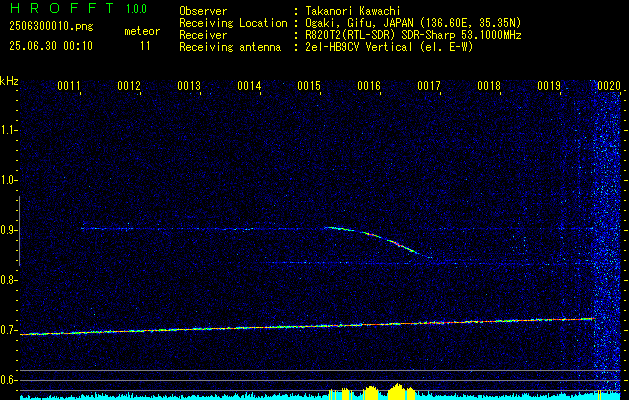
Task: Click the 0.6 kHz axis label
Action: click(x=7, y=380)
